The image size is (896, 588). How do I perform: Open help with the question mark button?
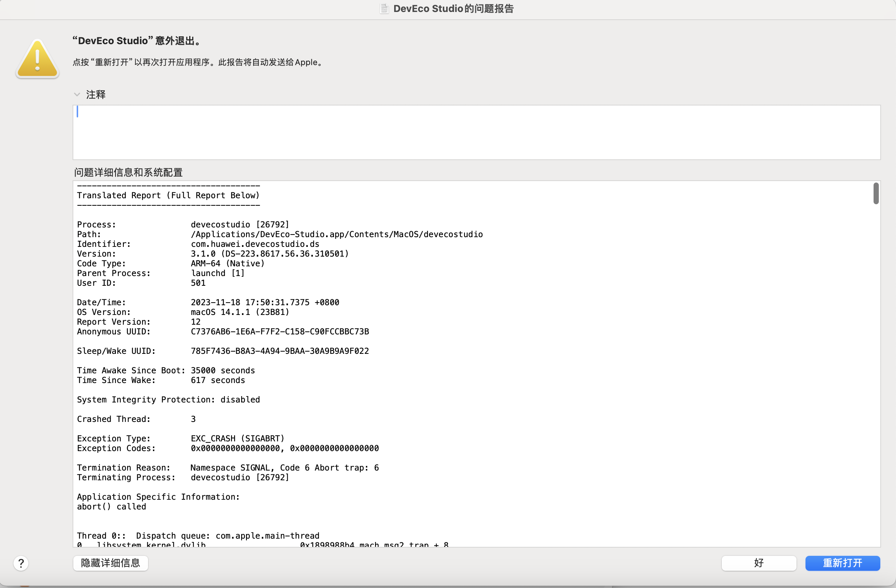pyautogui.click(x=21, y=563)
